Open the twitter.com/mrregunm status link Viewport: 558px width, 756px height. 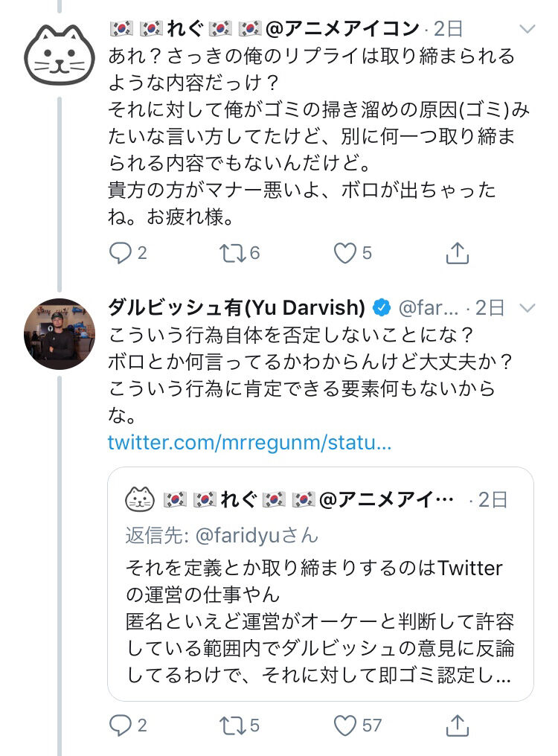coord(249,443)
